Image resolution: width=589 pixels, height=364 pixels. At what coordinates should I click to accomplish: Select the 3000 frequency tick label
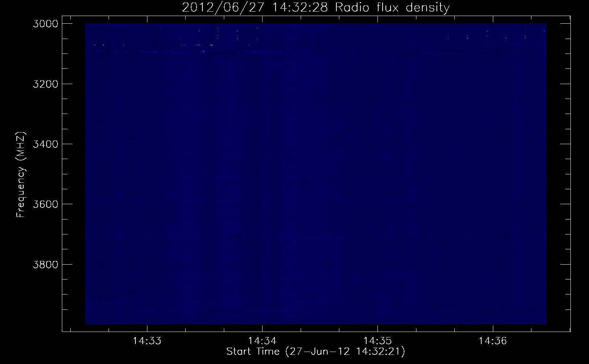click(x=46, y=24)
